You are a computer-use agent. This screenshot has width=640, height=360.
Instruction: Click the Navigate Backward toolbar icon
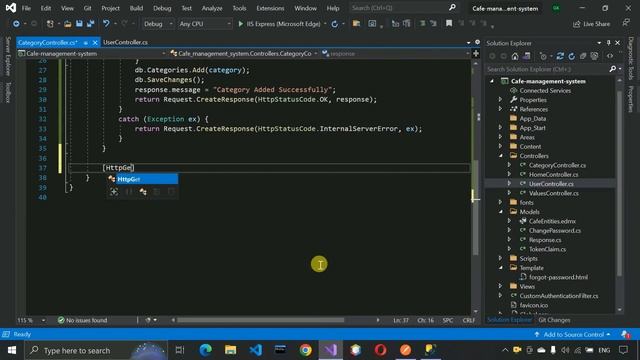coord(16,24)
